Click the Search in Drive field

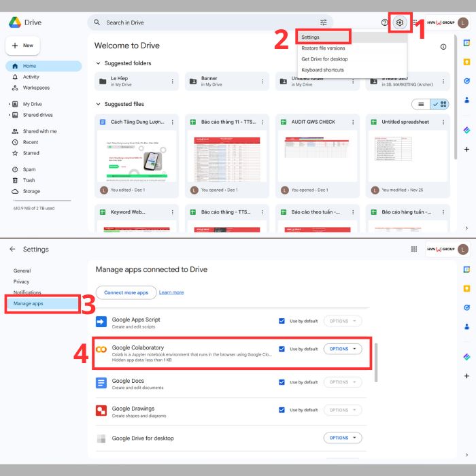[210, 22]
